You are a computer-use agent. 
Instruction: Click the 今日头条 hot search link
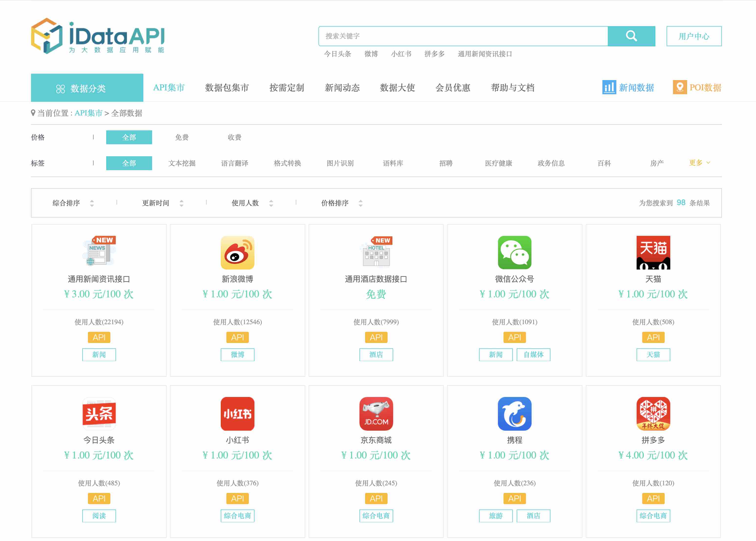click(337, 54)
